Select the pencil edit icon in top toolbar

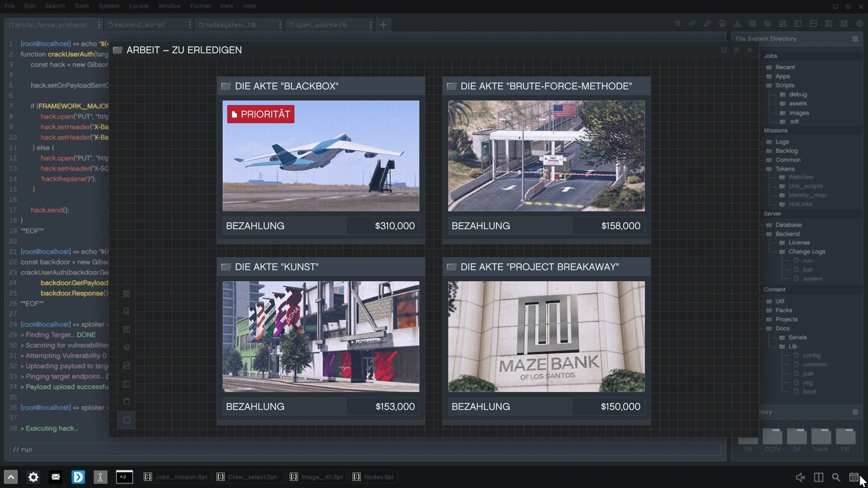tap(708, 23)
